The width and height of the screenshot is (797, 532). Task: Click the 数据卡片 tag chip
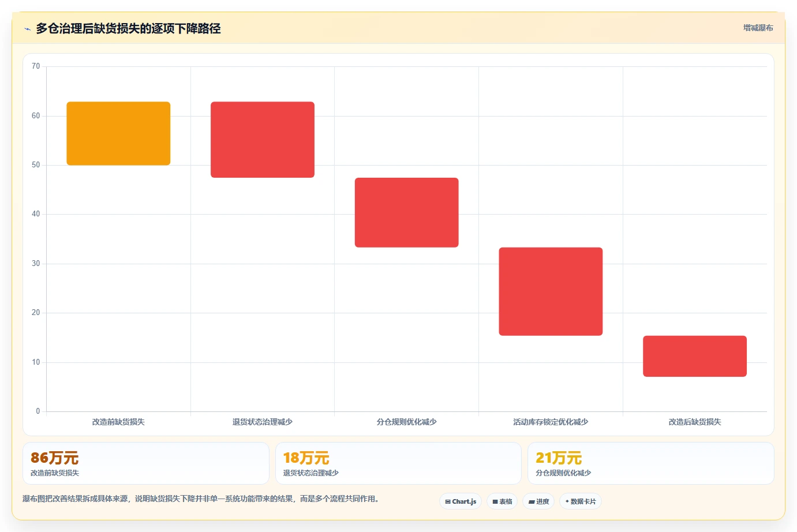click(581, 501)
